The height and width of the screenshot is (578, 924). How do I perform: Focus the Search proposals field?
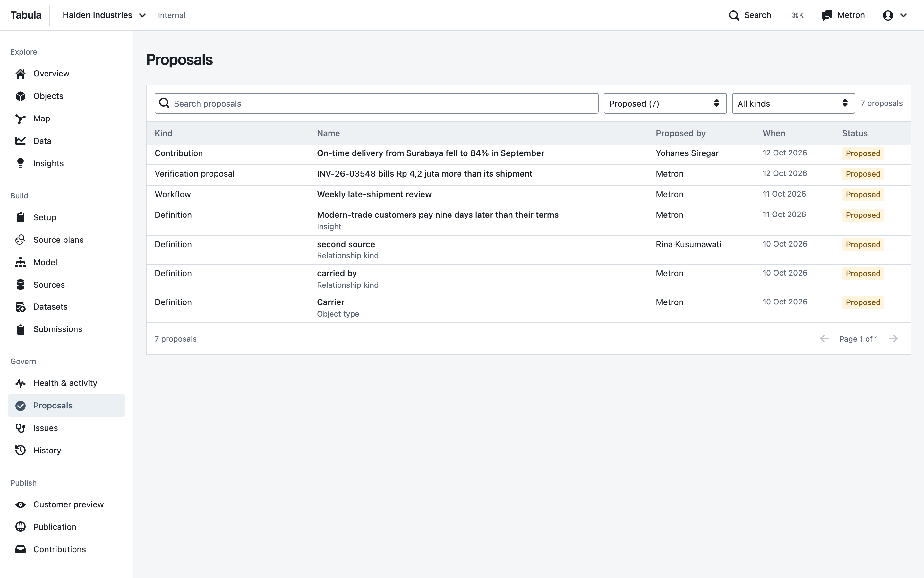[376, 104]
